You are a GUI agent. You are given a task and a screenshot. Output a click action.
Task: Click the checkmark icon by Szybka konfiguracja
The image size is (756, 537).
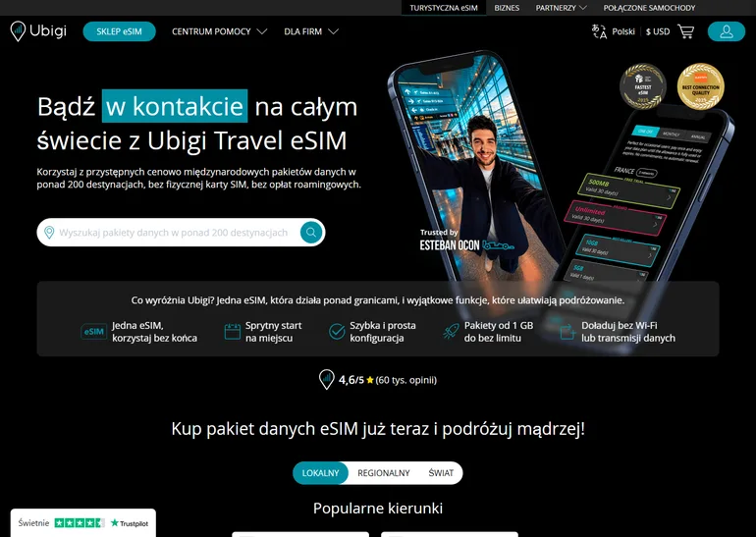pos(337,332)
